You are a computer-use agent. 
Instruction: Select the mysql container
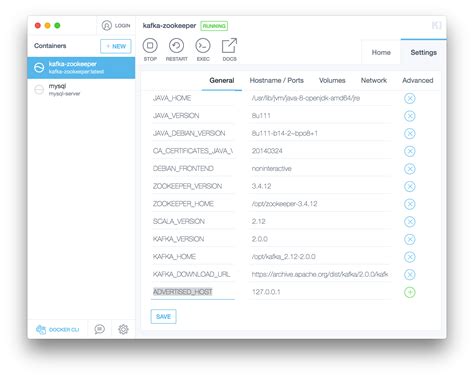(81, 90)
